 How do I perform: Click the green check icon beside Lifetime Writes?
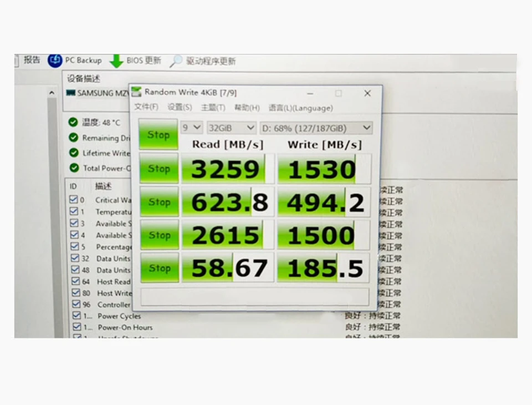(x=74, y=153)
